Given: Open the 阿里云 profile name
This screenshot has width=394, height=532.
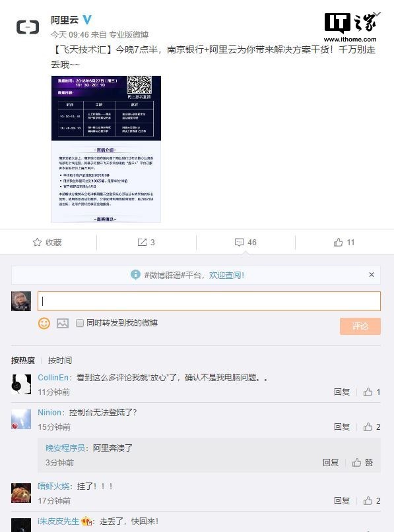Looking at the screenshot, I should [x=65, y=20].
